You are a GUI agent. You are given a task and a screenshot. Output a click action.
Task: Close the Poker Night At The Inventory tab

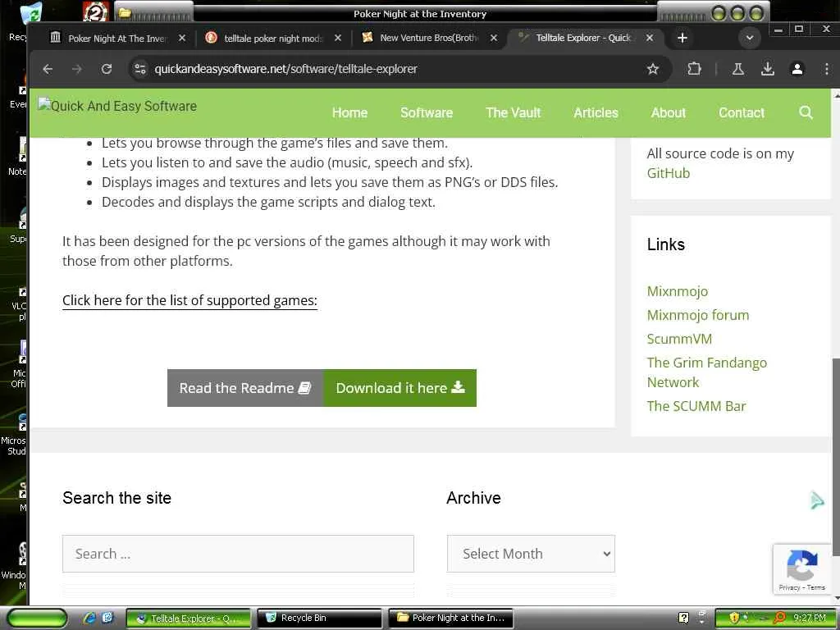182,38
